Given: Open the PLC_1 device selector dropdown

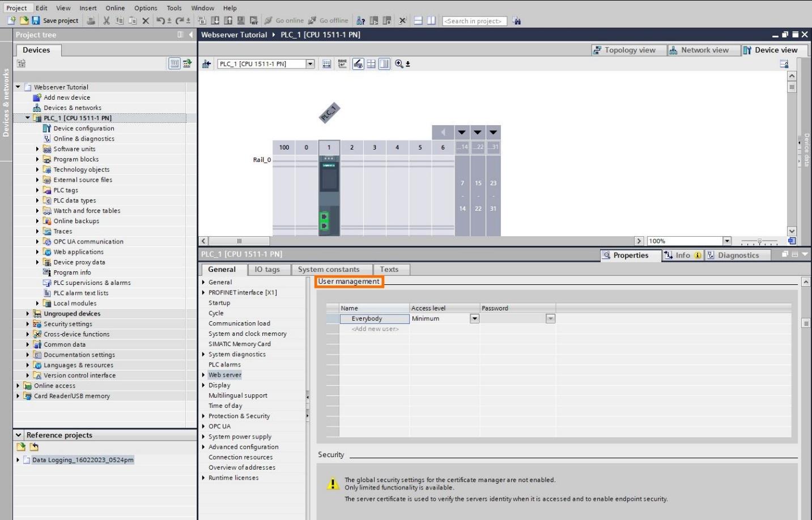Looking at the screenshot, I should point(310,63).
